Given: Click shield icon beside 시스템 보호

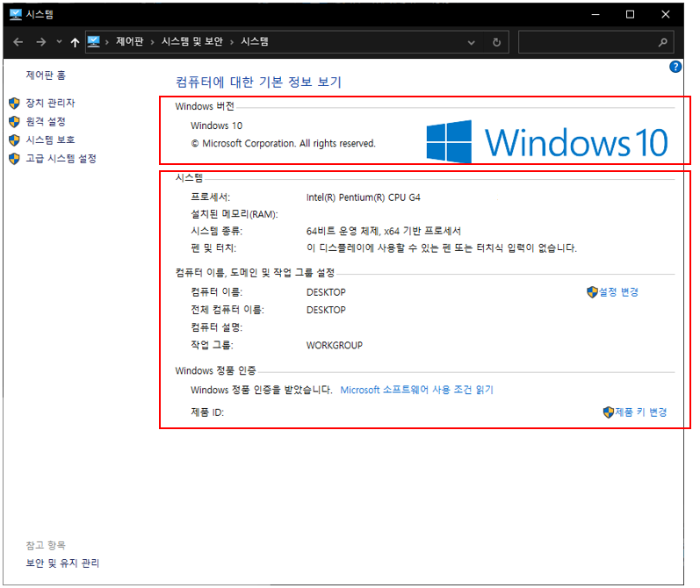Looking at the screenshot, I should (x=14, y=140).
